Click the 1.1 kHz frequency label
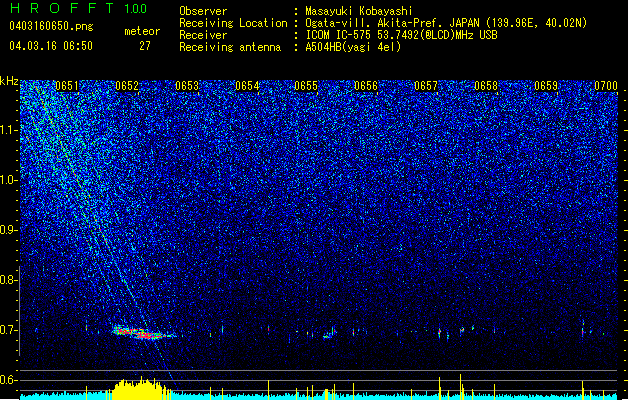The image size is (629, 400). (x=8, y=130)
